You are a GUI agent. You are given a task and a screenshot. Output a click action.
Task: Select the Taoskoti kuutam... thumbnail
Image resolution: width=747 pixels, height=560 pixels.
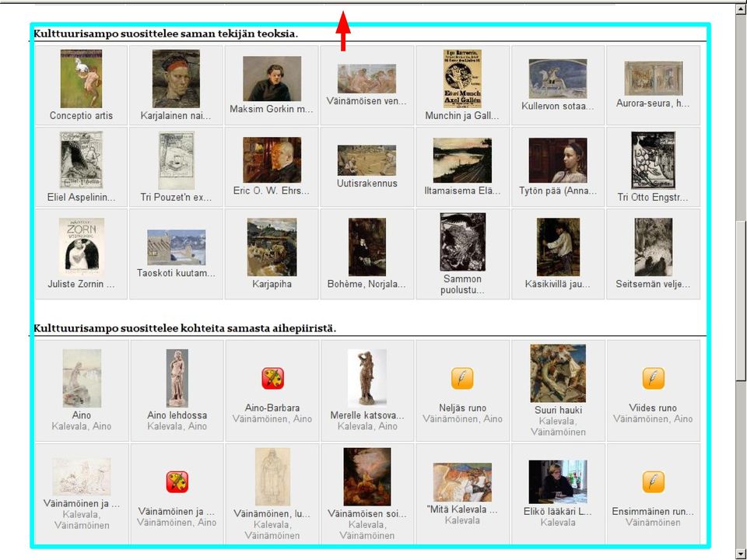pos(177,247)
